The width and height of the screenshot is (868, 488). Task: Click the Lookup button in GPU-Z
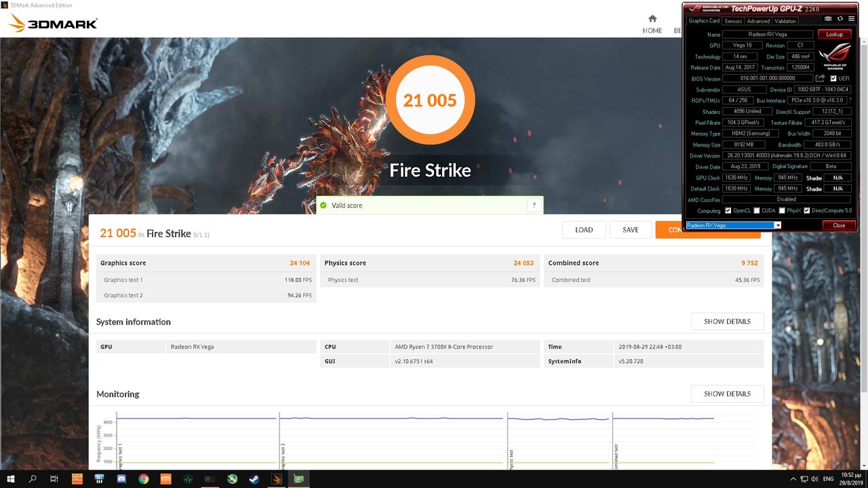[834, 35]
